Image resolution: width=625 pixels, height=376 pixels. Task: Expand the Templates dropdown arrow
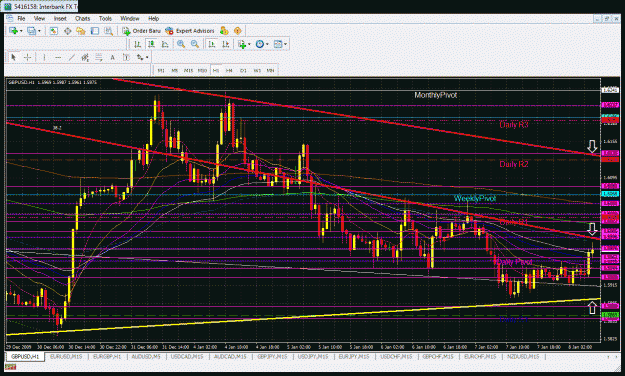click(x=285, y=44)
